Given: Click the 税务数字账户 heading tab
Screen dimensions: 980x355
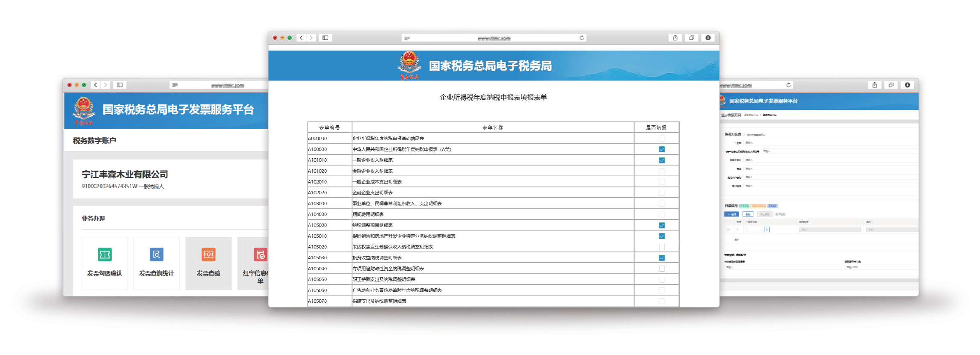Looking at the screenshot, I should pos(95,141).
